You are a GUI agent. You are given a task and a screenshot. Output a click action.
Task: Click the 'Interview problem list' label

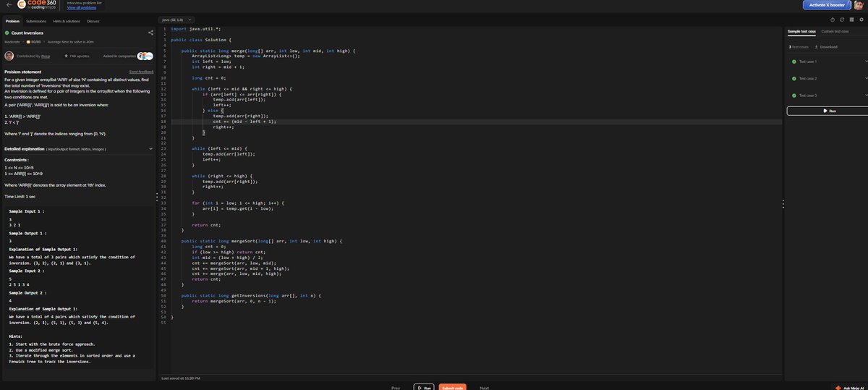pos(84,2)
